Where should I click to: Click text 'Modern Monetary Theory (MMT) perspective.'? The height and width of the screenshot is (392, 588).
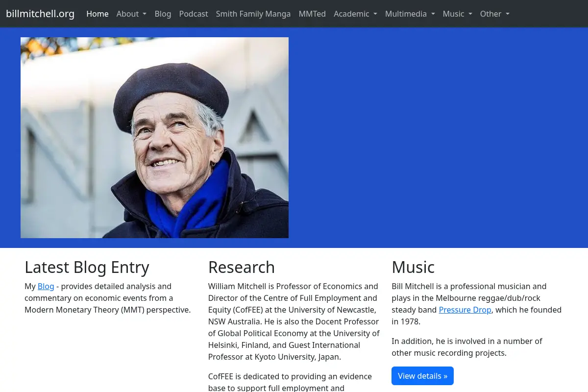click(x=107, y=310)
